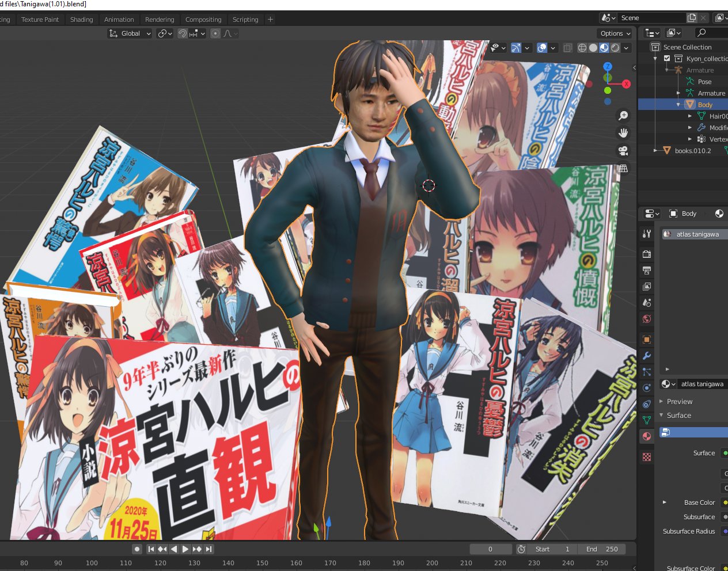Toggle X-ray mode
This screenshot has height=571, width=728.
point(567,48)
